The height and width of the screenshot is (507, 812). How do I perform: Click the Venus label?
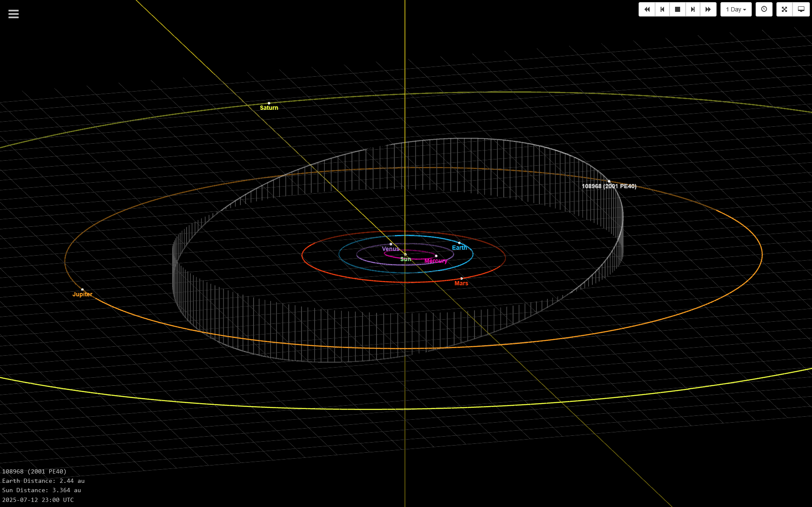pyautogui.click(x=391, y=249)
